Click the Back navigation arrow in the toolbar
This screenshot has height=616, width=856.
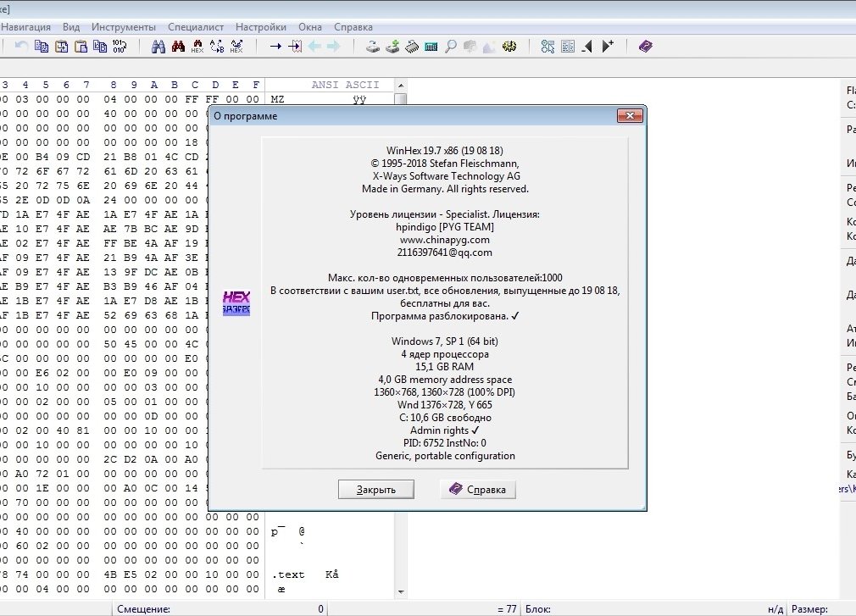(314, 47)
